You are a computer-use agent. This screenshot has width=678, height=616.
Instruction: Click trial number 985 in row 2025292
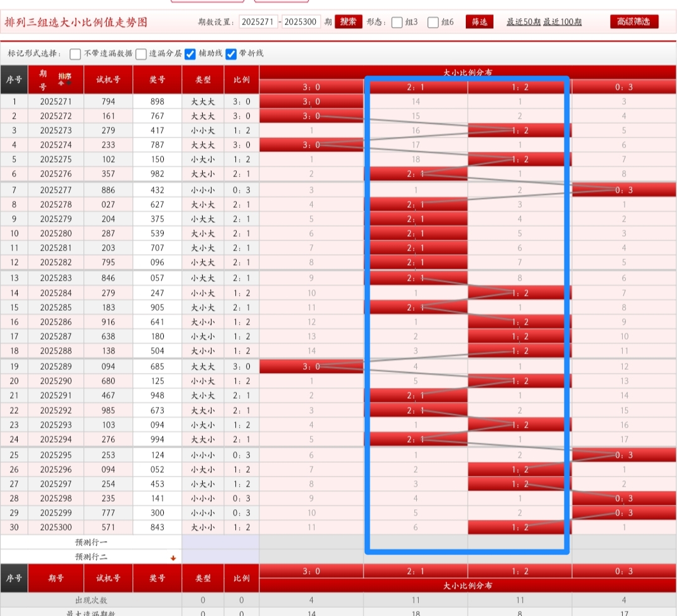point(108,411)
